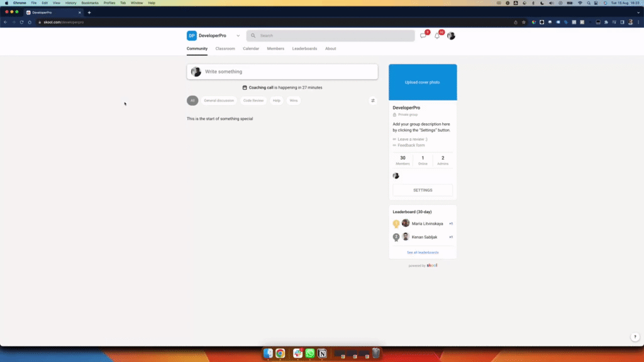Click the SETTINGS button

[422, 189]
